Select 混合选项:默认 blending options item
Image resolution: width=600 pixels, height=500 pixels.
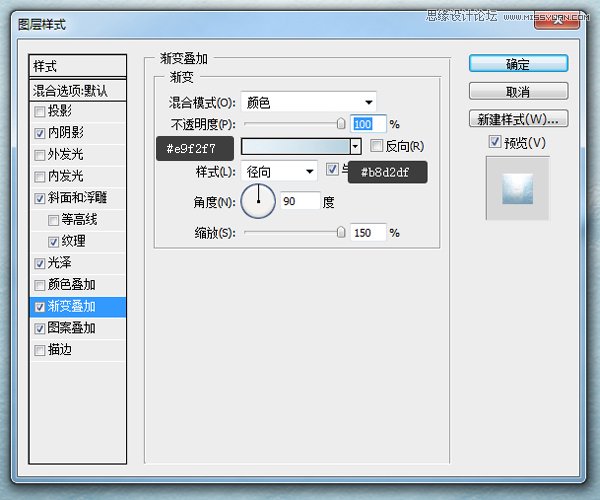pyautogui.click(x=77, y=91)
